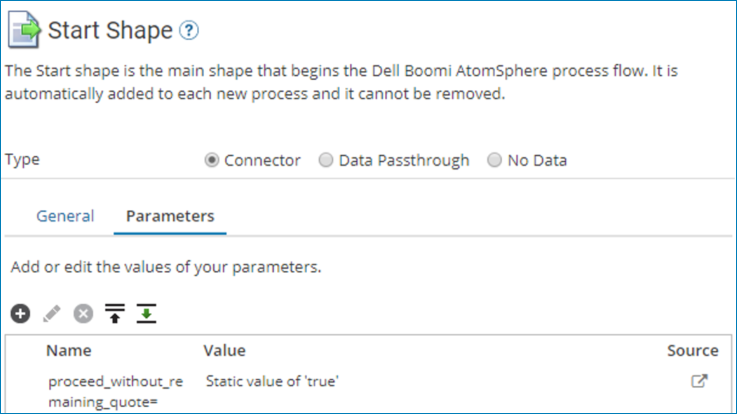The image size is (737, 414).
Task: Move parameter to top with black arrow icon
Action: click(115, 314)
